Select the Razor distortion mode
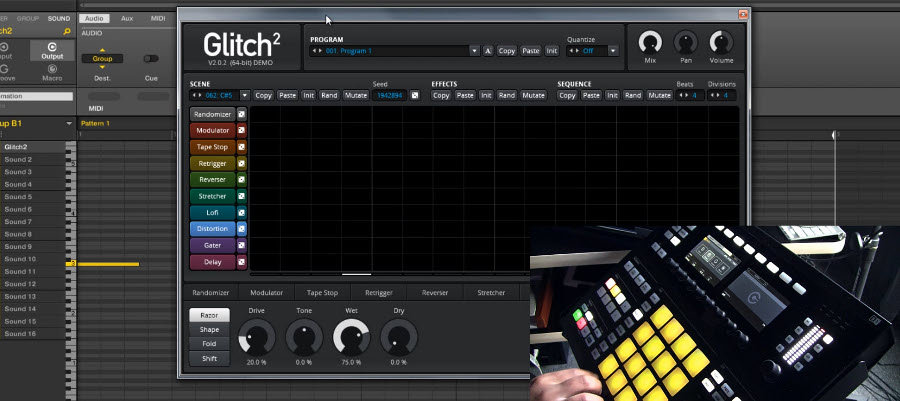The image size is (900, 401). click(209, 316)
